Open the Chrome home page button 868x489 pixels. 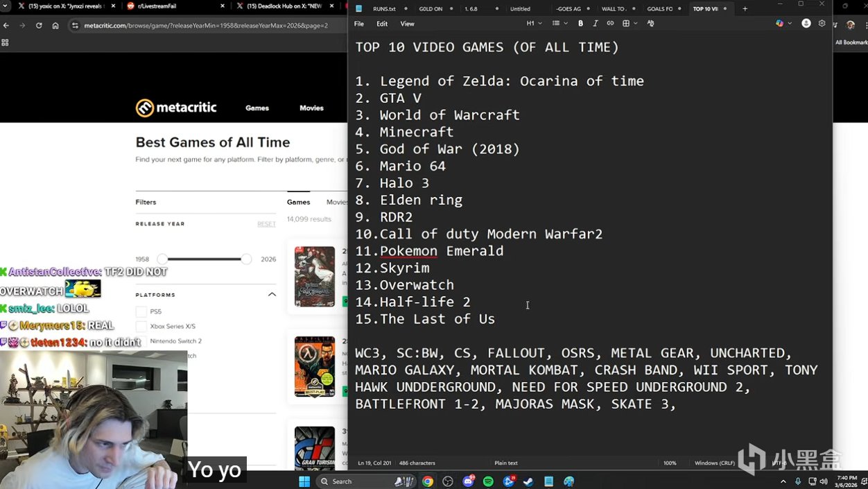pyautogui.click(x=54, y=26)
